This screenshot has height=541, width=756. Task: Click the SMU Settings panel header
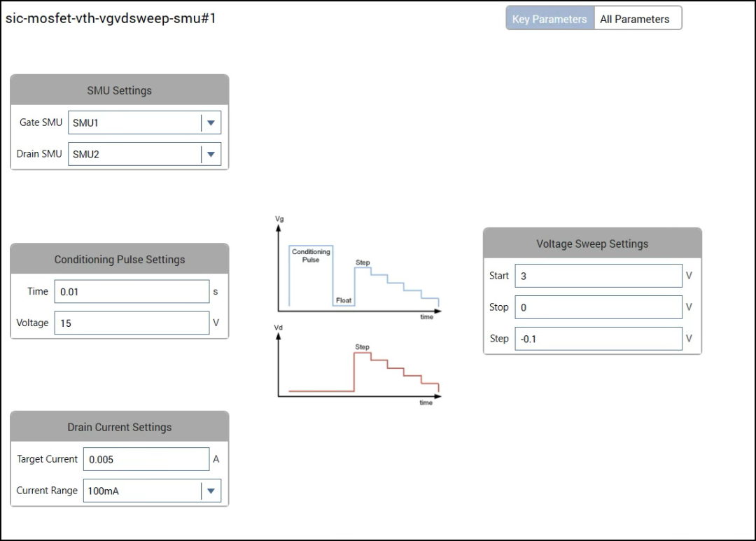coord(119,90)
